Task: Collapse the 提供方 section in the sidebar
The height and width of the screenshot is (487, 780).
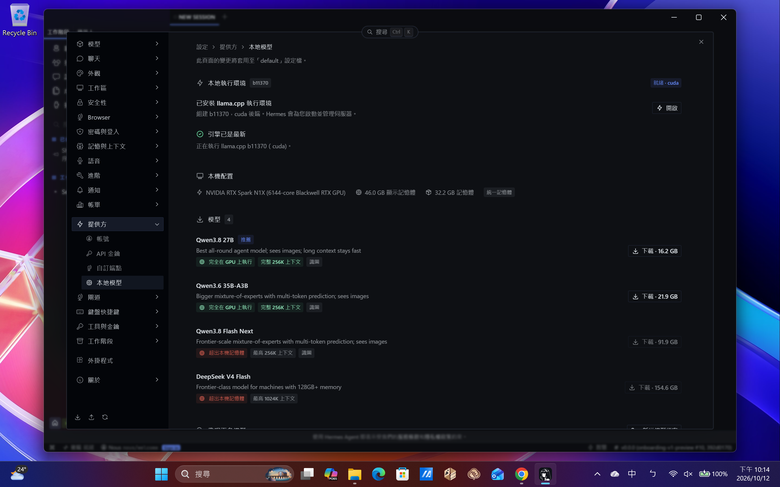Action: [117, 224]
